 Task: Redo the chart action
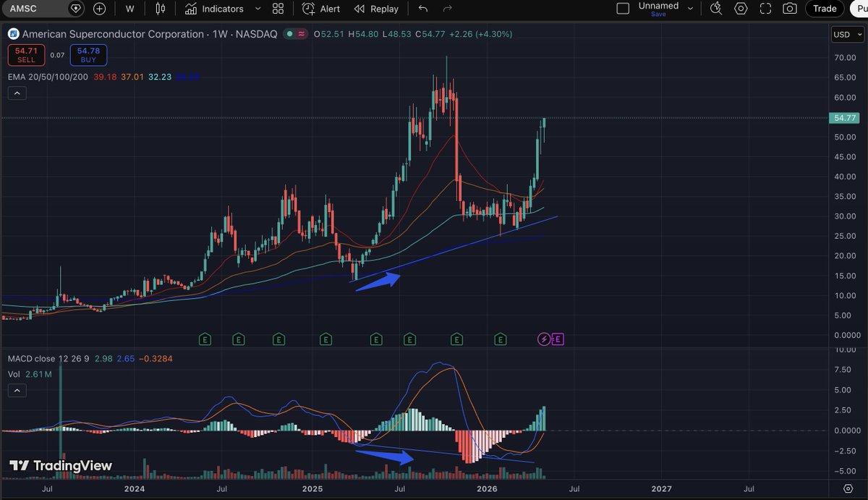coord(447,9)
